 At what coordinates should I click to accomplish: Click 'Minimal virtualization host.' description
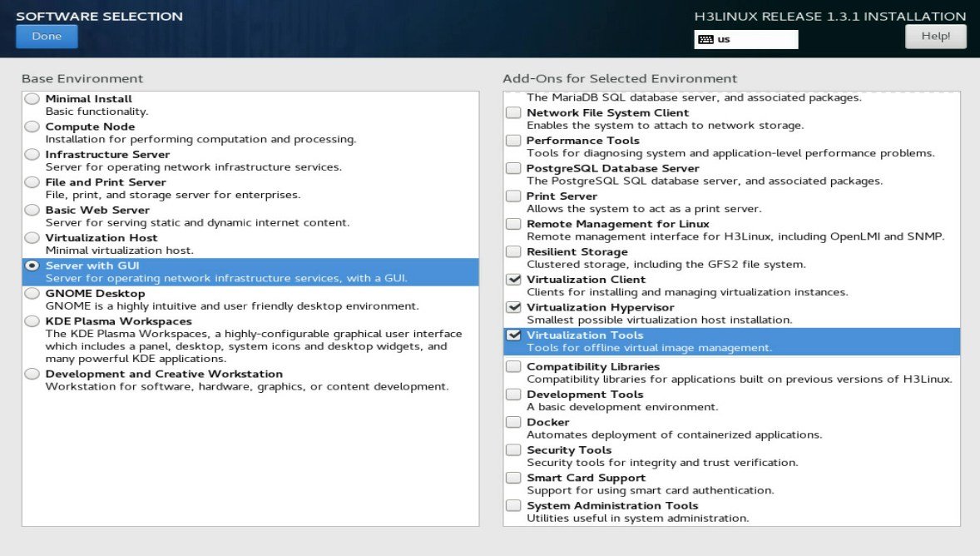click(119, 251)
